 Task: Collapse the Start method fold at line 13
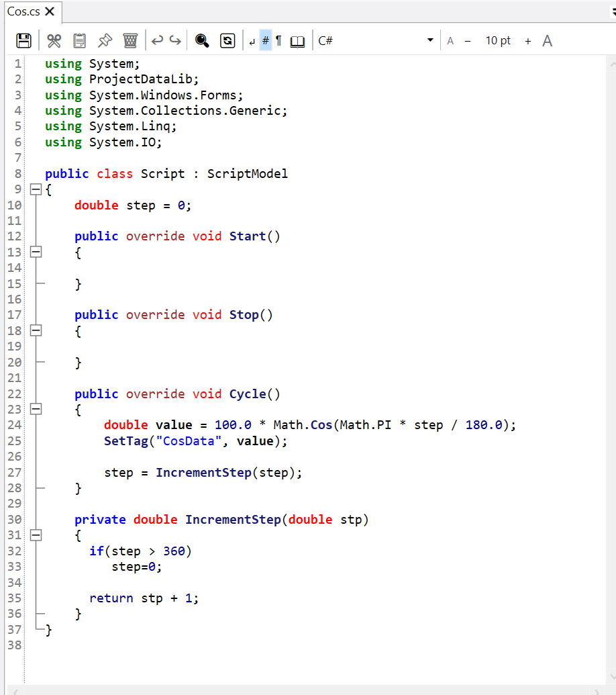click(x=36, y=252)
